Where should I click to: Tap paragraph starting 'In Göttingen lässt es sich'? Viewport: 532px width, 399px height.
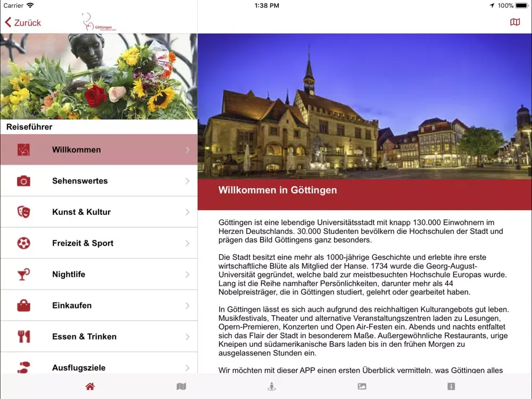tap(363, 331)
